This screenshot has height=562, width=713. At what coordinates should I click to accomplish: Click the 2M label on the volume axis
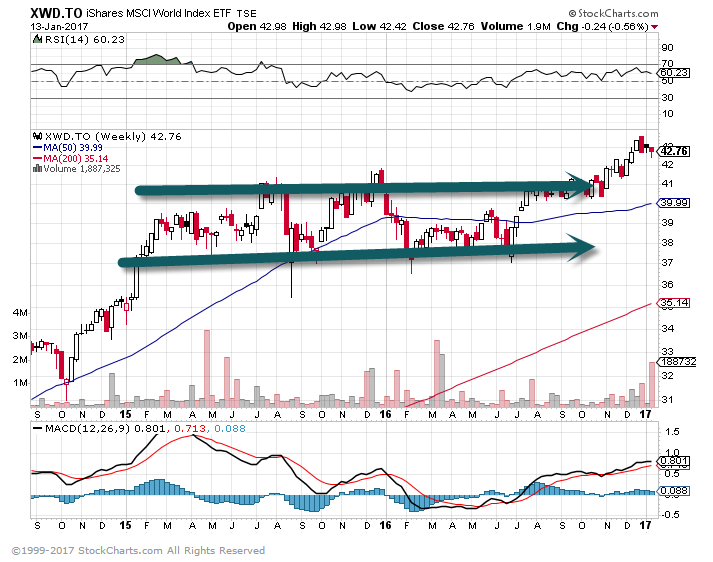tap(20, 360)
